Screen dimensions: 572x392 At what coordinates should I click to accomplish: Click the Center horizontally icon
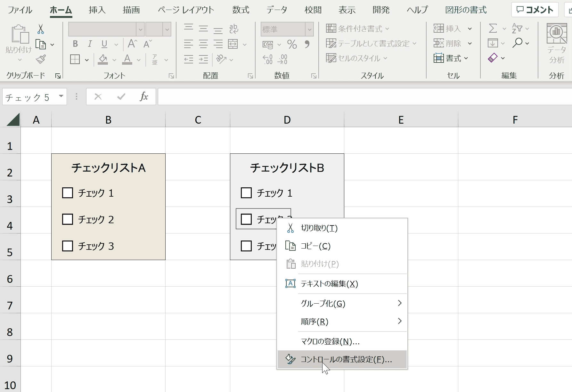203,44
